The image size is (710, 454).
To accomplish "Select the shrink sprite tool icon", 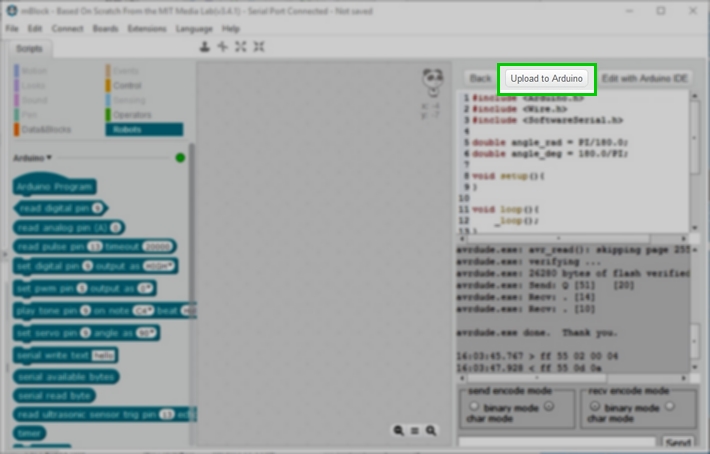I will (259, 47).
